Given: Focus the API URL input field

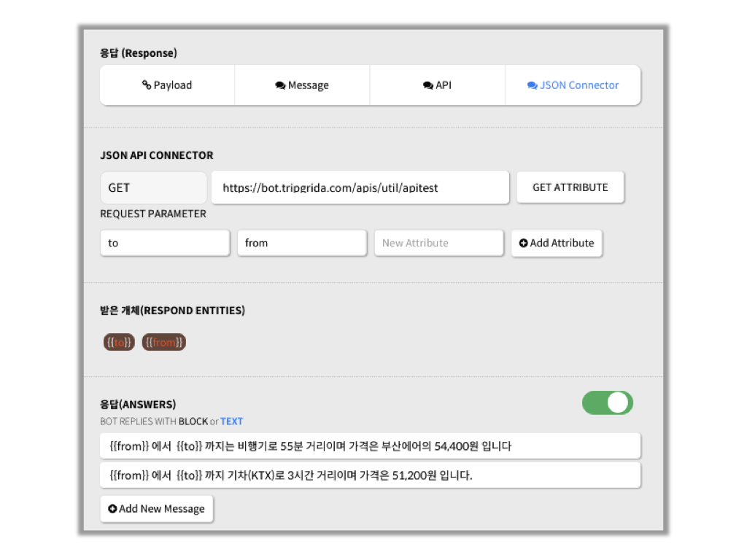Looking at the screenshot, I should [360, 187].
